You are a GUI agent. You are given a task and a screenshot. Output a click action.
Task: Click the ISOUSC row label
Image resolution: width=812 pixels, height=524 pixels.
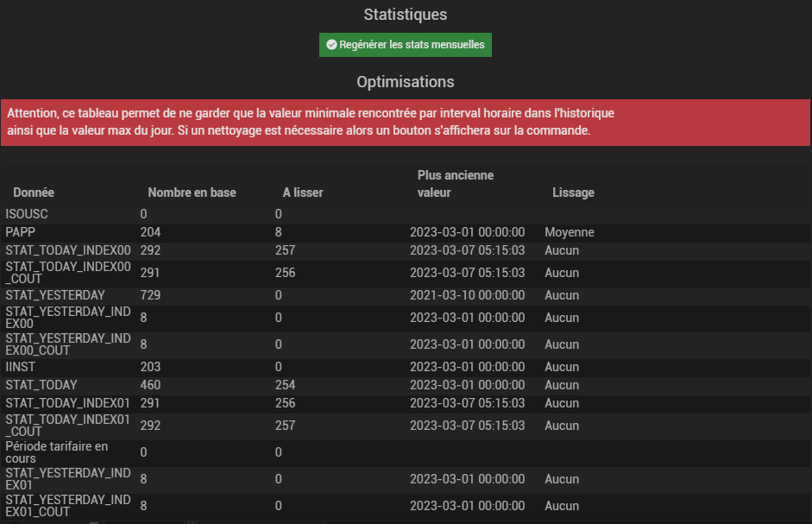27,214
